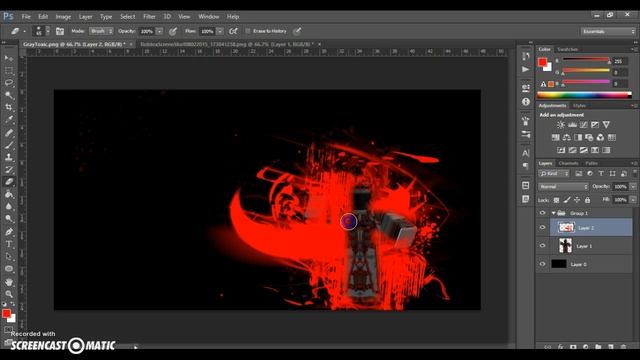The image size is (640, 360).
Task: Add a Brightness/Contrast adjustment
Action: pyautogui.click(x=561, y=125)
